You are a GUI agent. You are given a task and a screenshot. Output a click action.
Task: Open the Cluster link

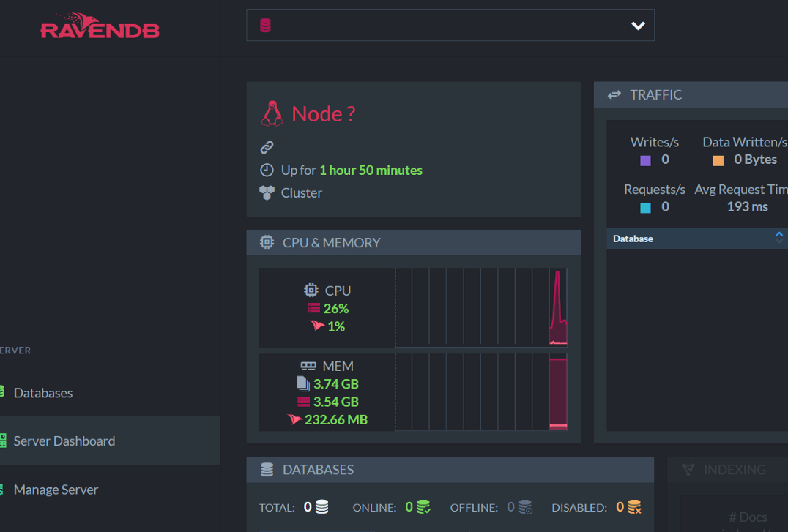click(302, 193)
